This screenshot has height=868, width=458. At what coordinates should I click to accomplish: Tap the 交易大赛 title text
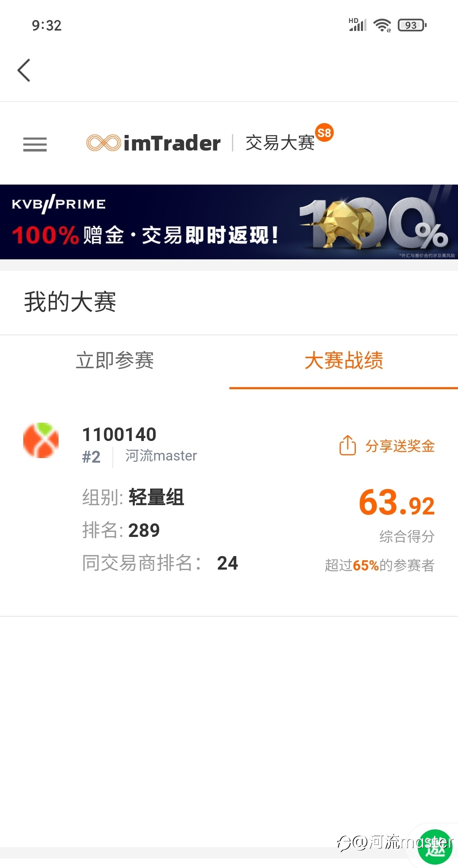click(x=280, y=143)
